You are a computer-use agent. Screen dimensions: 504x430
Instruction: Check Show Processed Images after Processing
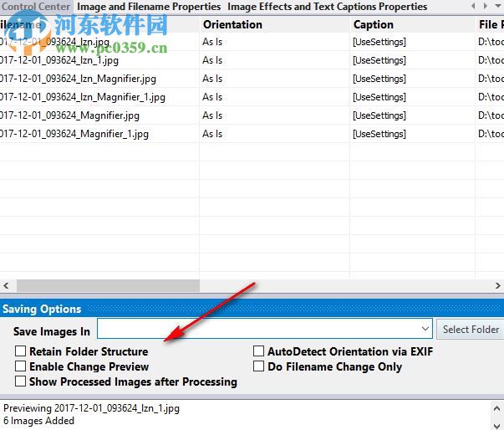pos(20,381)
